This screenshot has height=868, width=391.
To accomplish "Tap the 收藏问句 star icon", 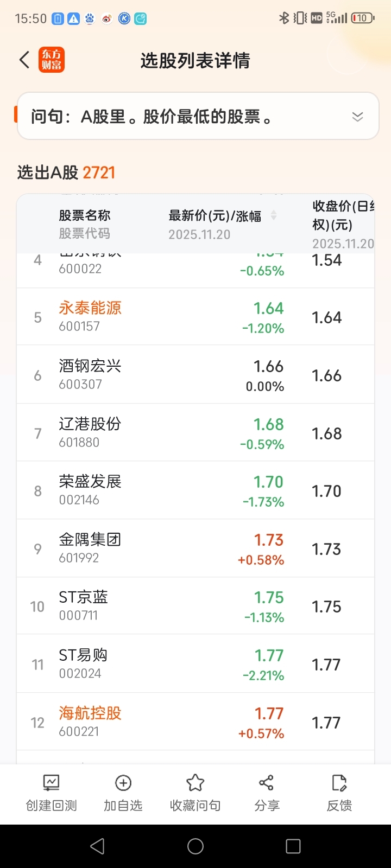I will [x=195, y=783].
